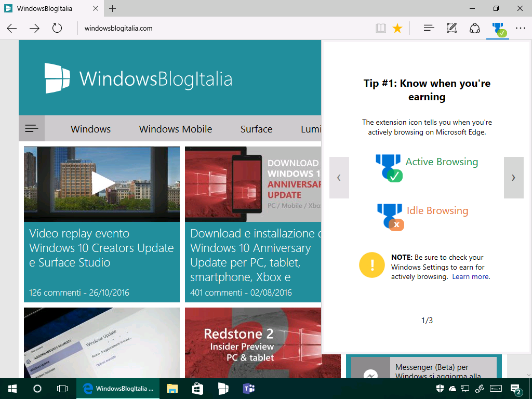Click the OneDrive cloud tray icon
Viewport: 532px width, 399px height.
pos(453,389)
